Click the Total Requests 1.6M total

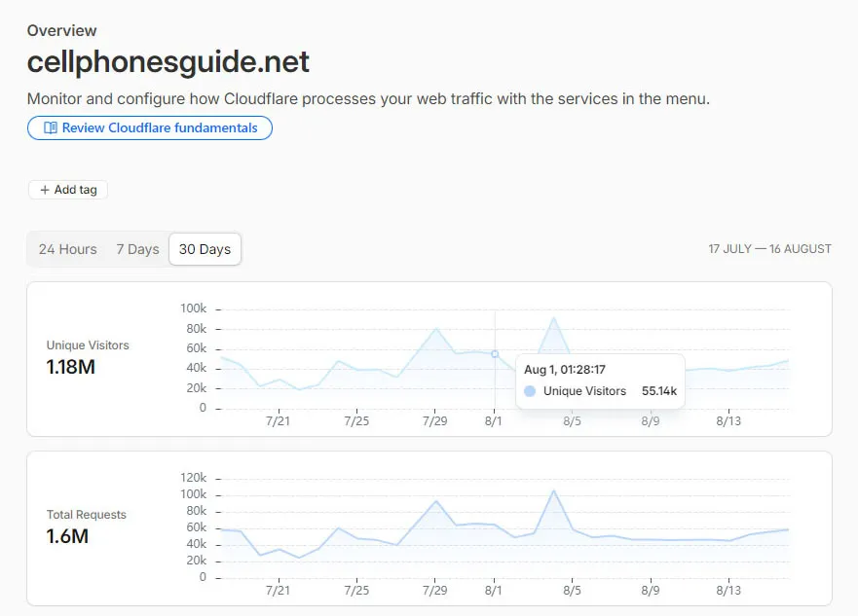tap(67, 536)
